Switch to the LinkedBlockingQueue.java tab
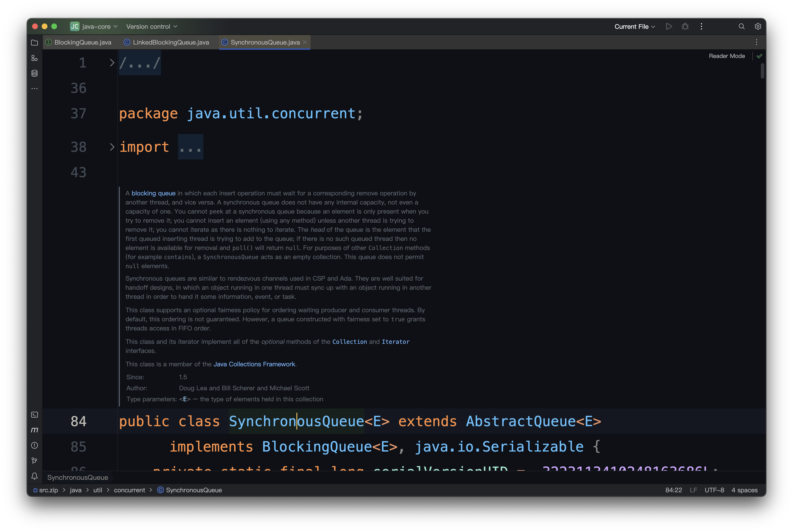 [x=170, y=42]
